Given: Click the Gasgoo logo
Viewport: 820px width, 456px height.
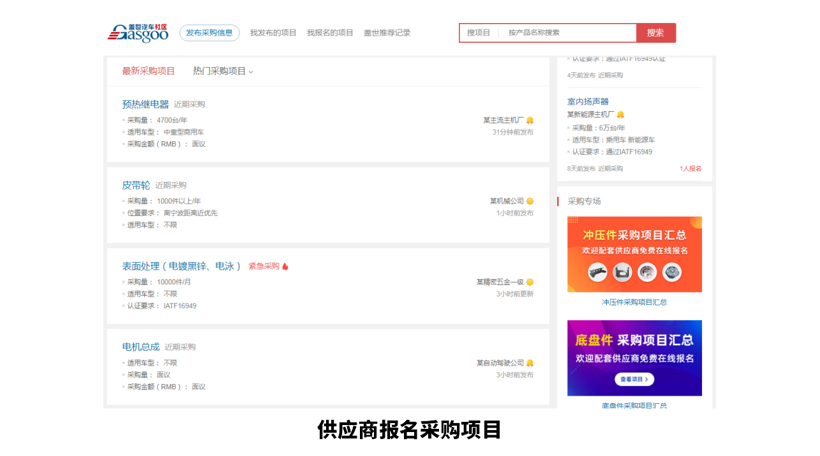Looking at the screenshot, I should tap(138, 33).
